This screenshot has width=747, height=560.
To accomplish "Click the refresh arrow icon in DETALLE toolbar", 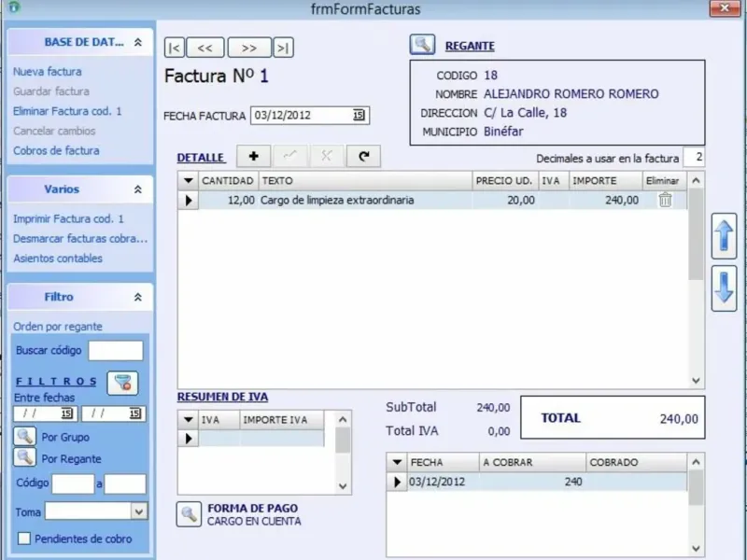I will [x=363, y=156].
